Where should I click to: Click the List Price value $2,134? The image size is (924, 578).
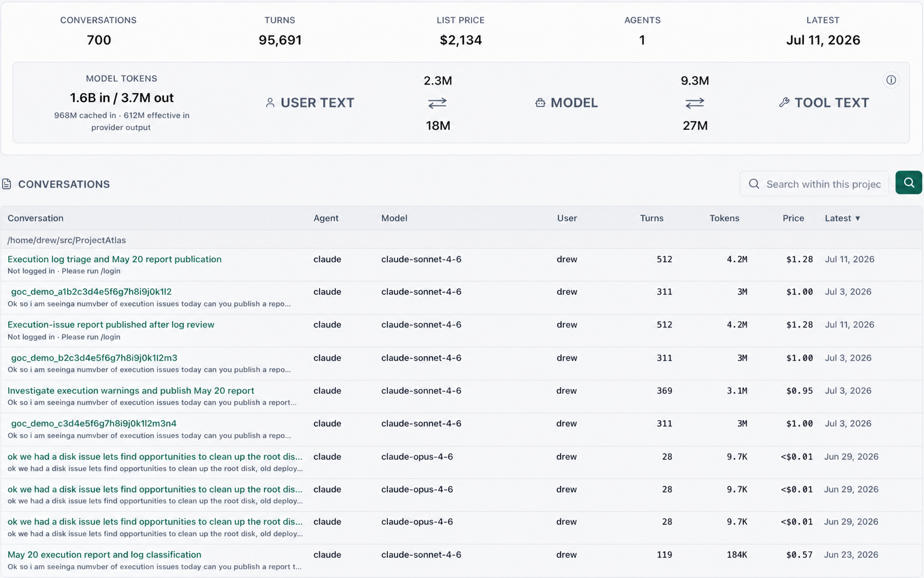coord(461,40)
